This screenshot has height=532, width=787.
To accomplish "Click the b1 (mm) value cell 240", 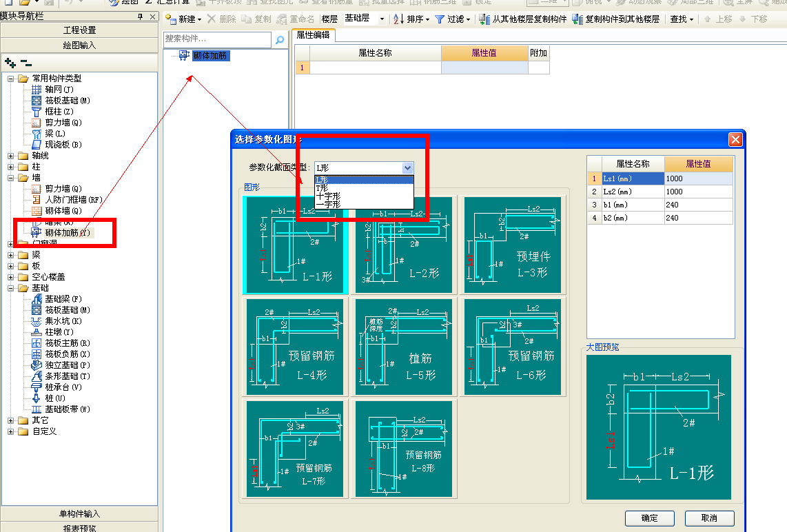I will 699,205.
